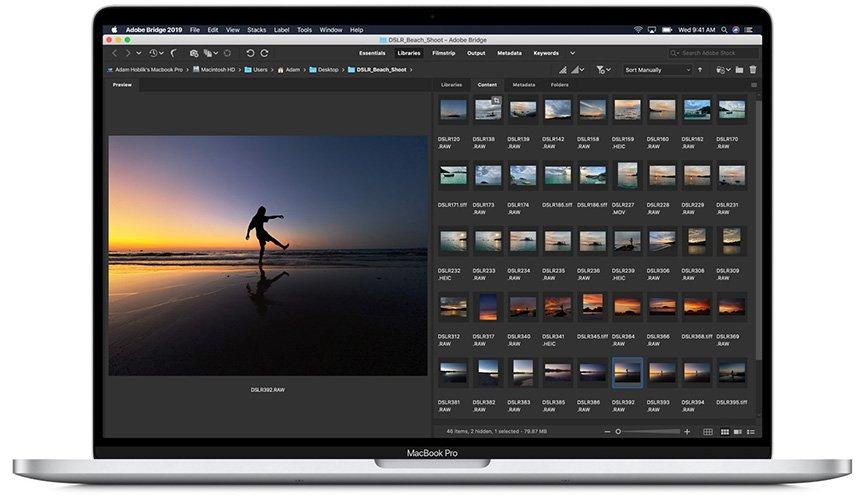Viewport: 864px width, 496px height.
Task: Click the Refine batch icon
Action: click(208, 53)
